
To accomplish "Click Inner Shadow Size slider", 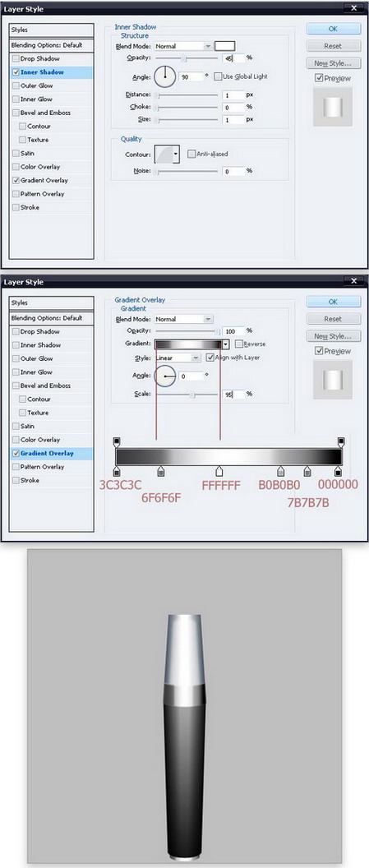I will pyautogui.click(x=187, y=119).
